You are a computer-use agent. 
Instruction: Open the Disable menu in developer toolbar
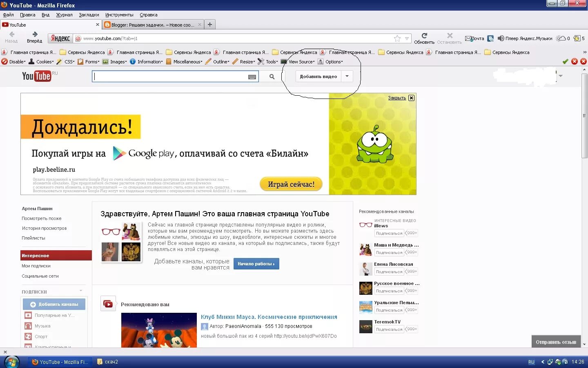pyautogui.click(x=13, y=62)
